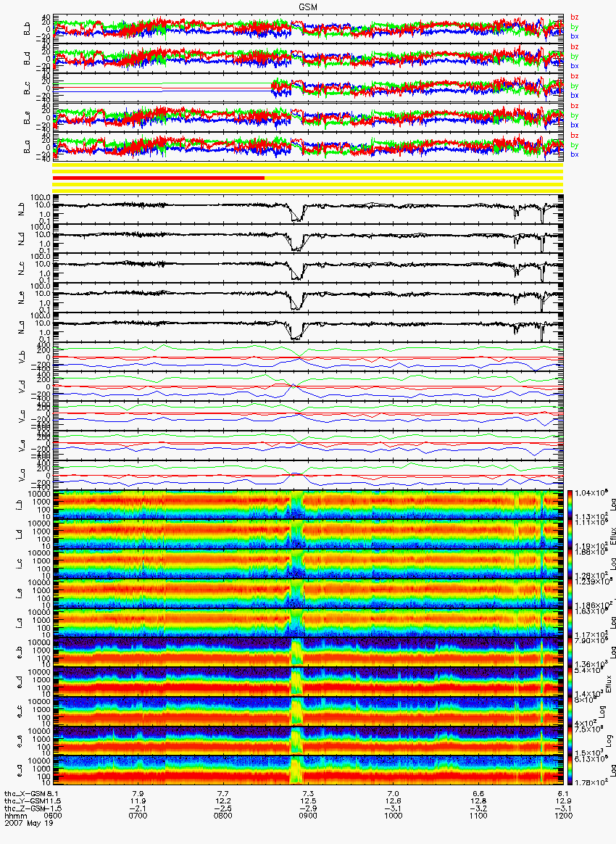
Task: Click the 1100 time tick label
Action: tap(478, 816)
